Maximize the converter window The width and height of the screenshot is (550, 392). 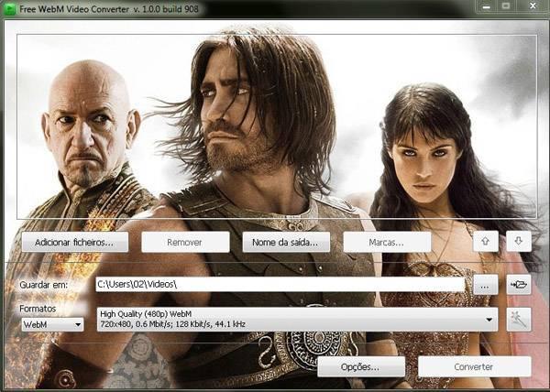pyautogui.click(x=505, y=6)
